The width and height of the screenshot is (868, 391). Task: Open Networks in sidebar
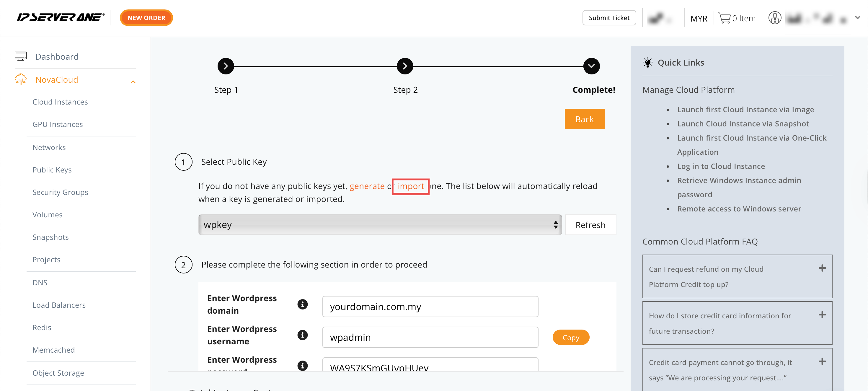coord(49,147)
